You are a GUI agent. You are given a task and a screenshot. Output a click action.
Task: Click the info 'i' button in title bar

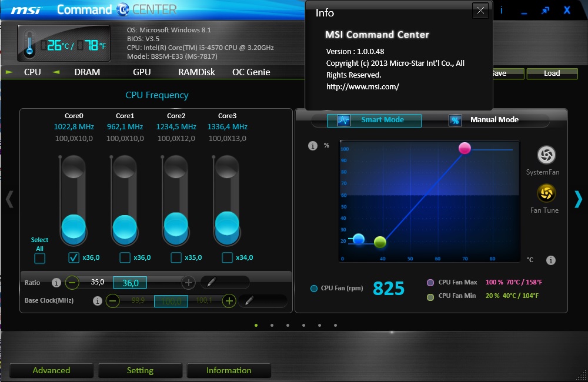pos(502,11)
